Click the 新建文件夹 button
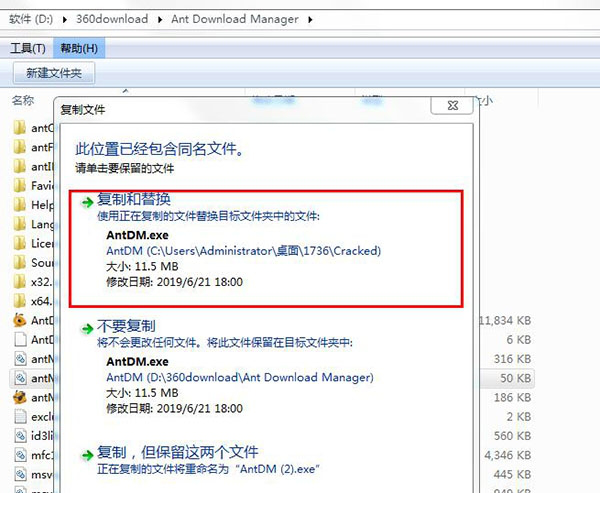600x512 pixels. point(54,73)
